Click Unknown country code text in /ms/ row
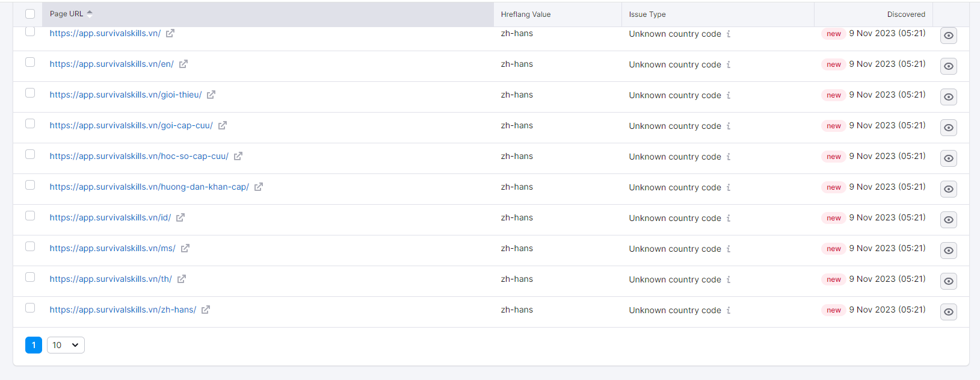Screen dimensions: 980x380 pos(675,249)
